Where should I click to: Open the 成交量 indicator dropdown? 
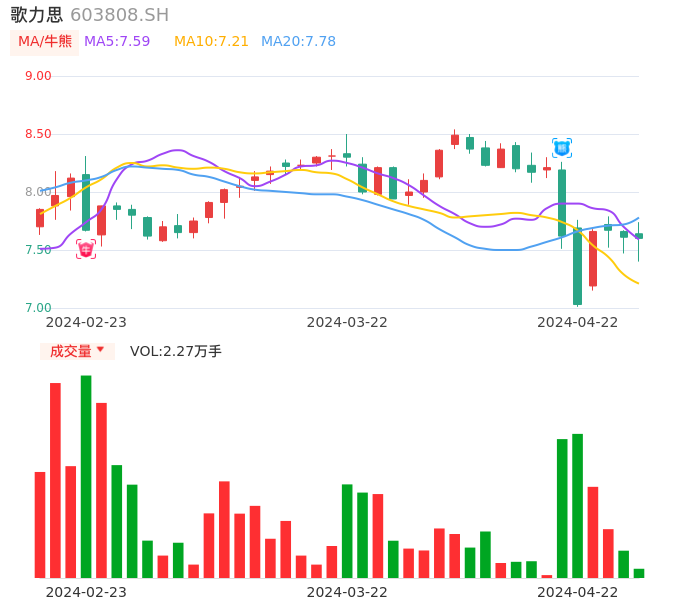(77, 351)
